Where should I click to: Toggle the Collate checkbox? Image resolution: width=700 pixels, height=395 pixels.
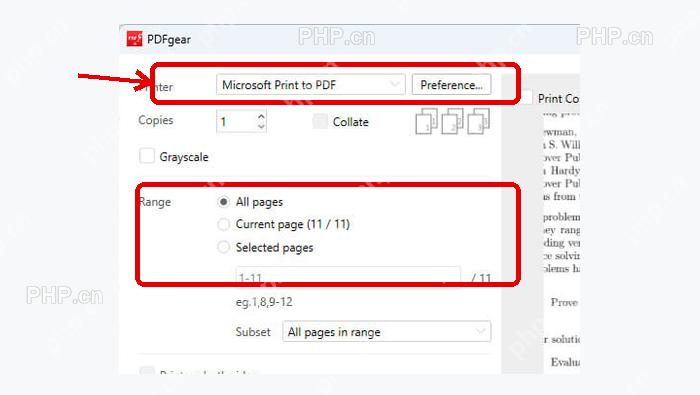[x=320, y=121]
